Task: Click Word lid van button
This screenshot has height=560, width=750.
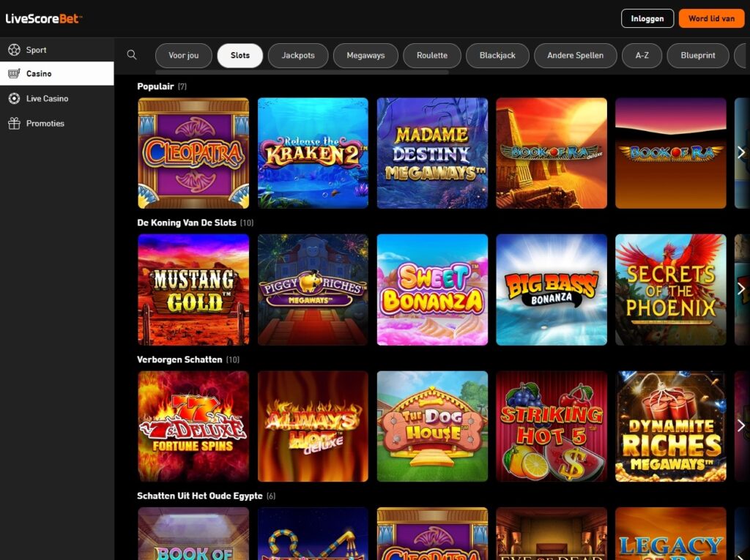Action: click(711, 18)
